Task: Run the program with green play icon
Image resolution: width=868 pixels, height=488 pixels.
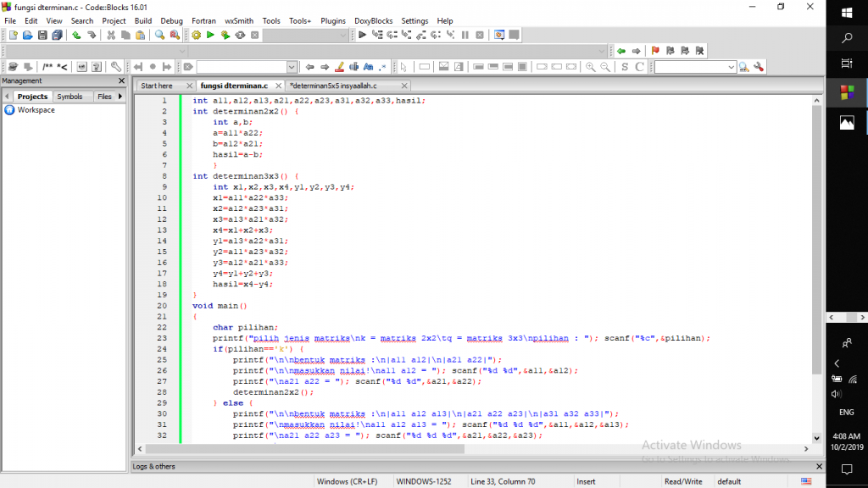Action: click(211, 36)
